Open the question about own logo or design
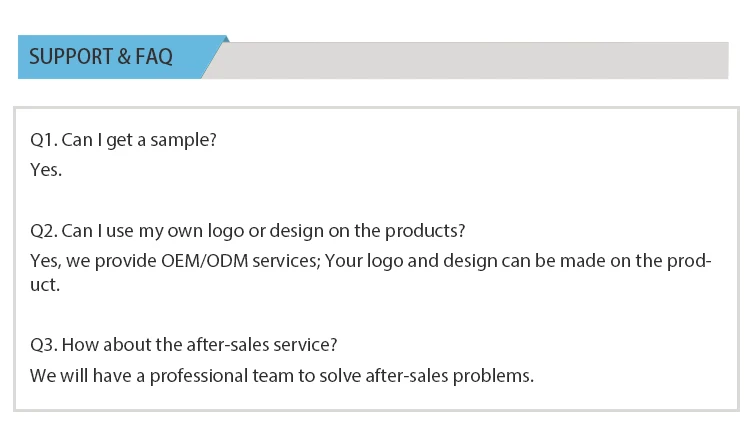 (x=247, y=231)
